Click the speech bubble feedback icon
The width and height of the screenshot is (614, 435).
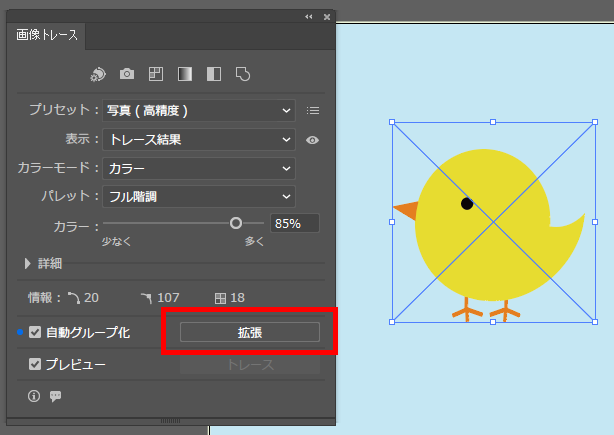pyautogui.click(x=55, y=396)
